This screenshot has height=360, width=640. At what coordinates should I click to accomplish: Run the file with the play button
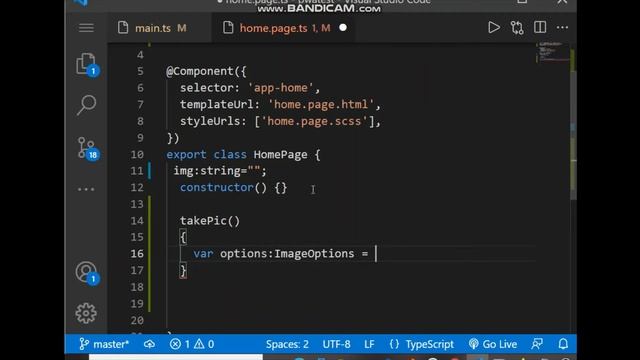pyautogui.click(x=493, y=28)
